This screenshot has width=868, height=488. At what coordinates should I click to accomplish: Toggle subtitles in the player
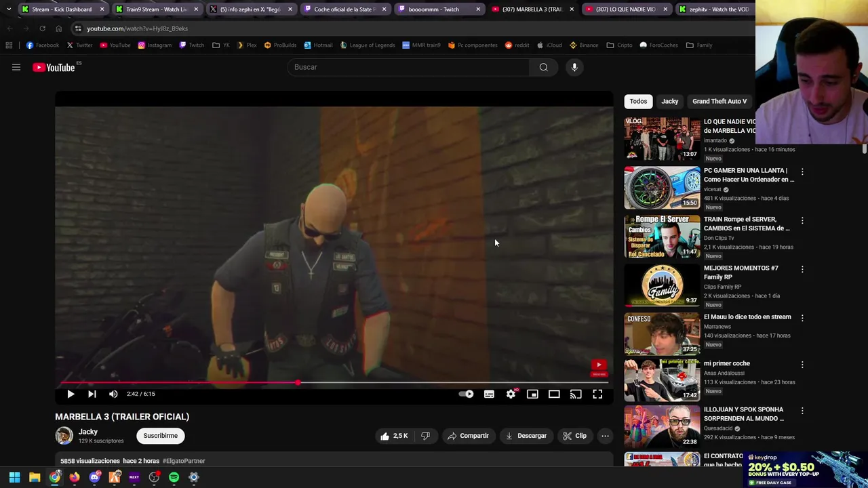tap(489, 394)
